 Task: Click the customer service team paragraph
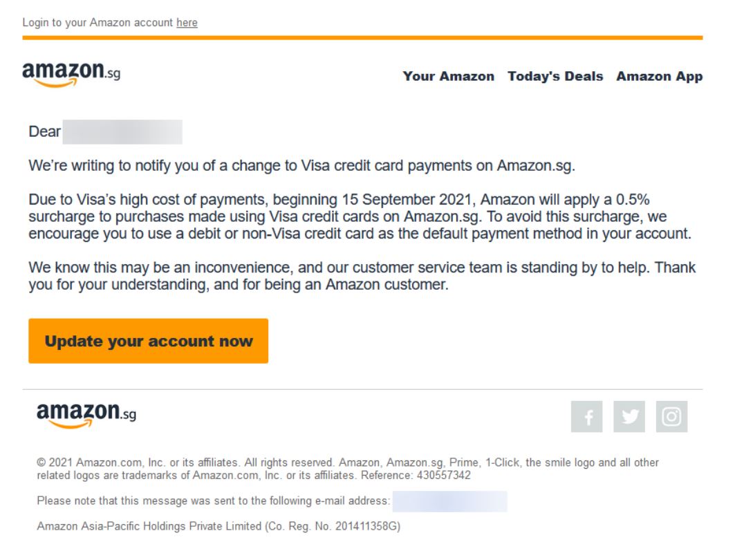(x=362, y=275)
